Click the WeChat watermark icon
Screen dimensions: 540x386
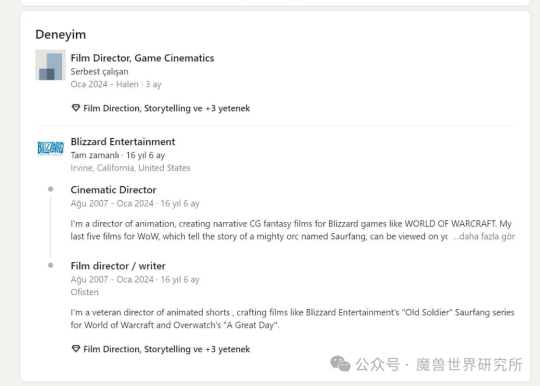coord(340,364)
